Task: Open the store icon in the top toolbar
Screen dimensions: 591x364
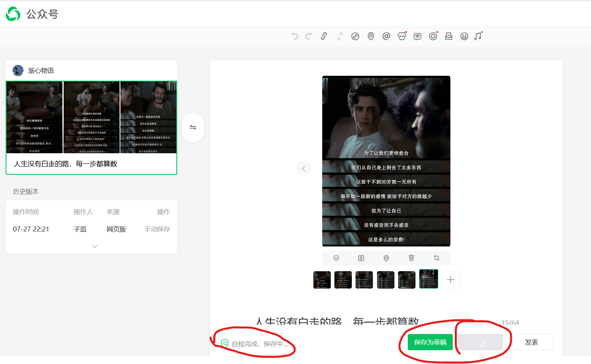Action: pyautogui.click(x=402, y=36)
